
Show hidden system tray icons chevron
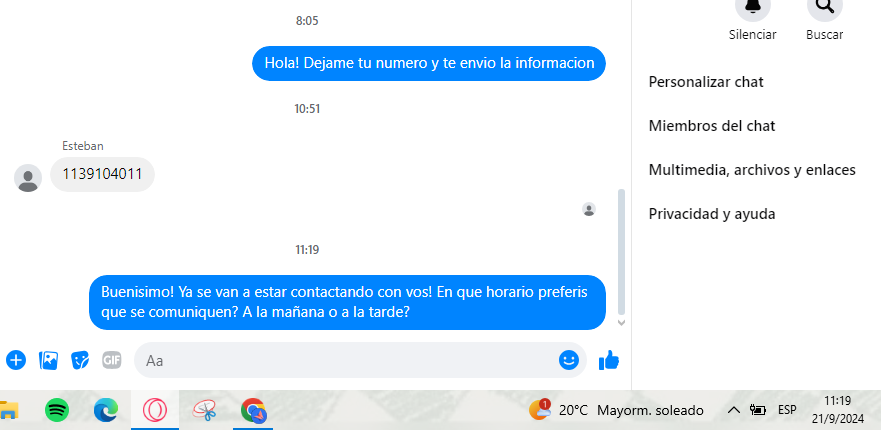point(733,410)
